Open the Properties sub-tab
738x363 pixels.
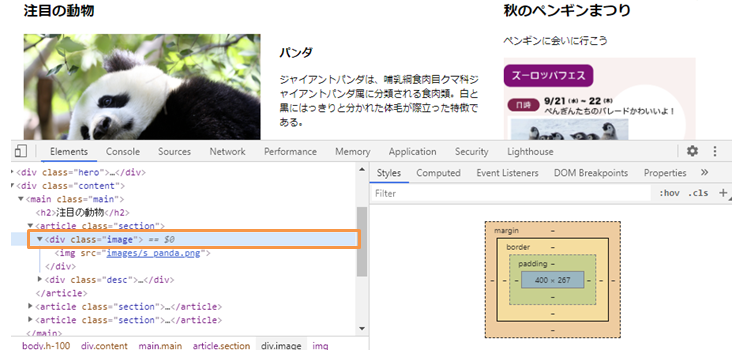click(665, 173)
